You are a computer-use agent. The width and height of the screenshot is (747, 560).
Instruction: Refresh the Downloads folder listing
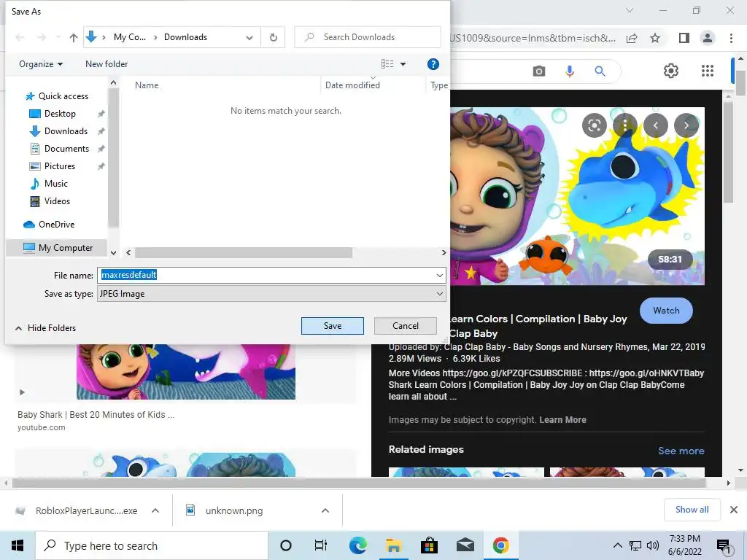[x=274, y=37]
